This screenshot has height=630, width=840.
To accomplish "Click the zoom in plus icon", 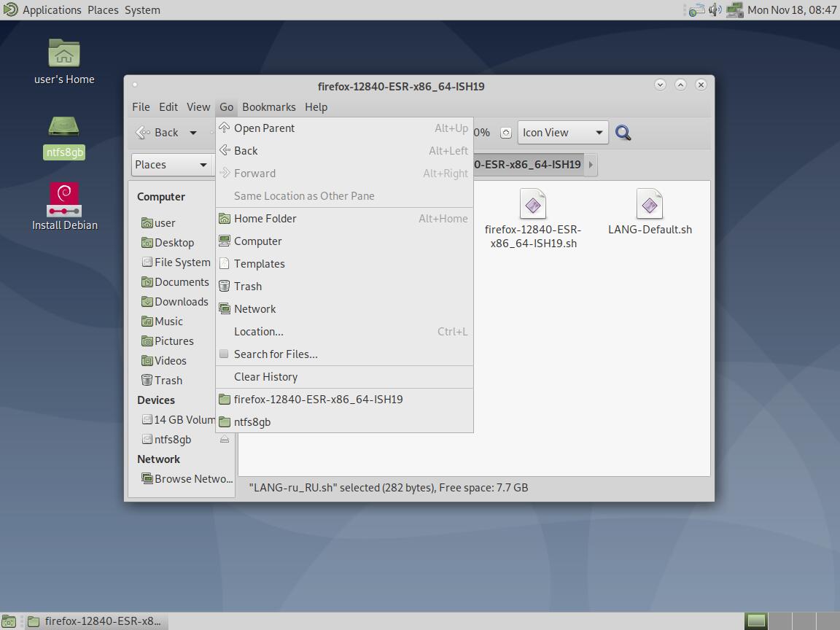I will click(506, 133).
